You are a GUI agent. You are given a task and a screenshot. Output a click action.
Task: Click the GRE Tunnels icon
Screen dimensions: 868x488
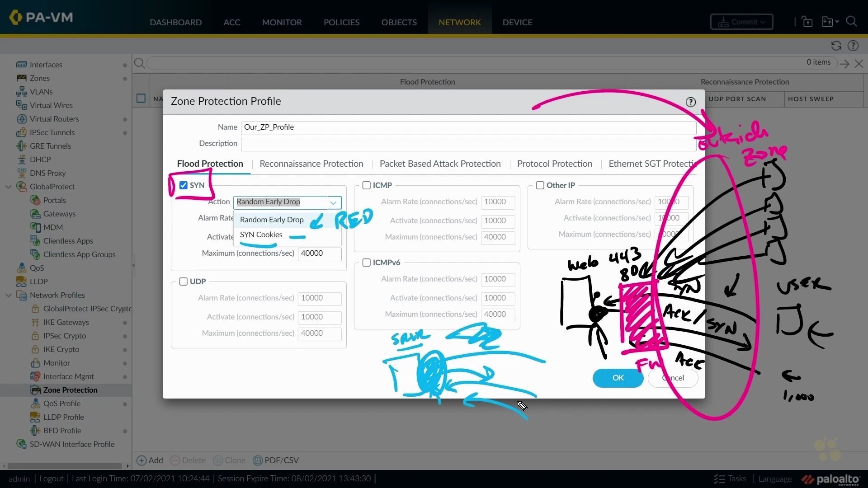[21, 146]
